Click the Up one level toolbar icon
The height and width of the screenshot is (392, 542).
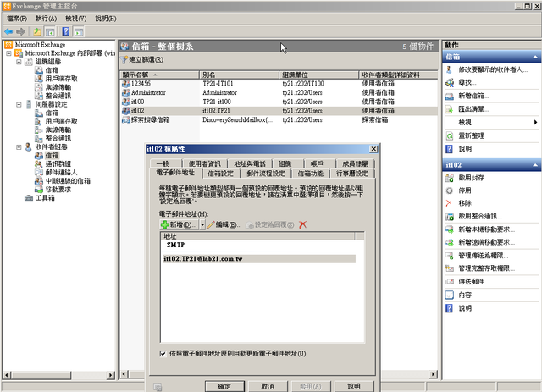[37, 32]
